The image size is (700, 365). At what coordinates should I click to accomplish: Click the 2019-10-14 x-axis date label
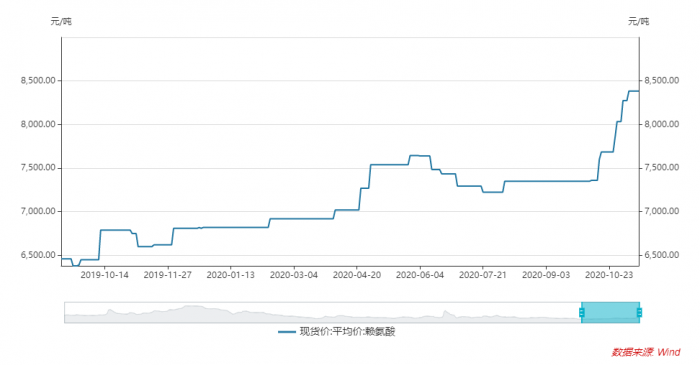coord(104,275)
